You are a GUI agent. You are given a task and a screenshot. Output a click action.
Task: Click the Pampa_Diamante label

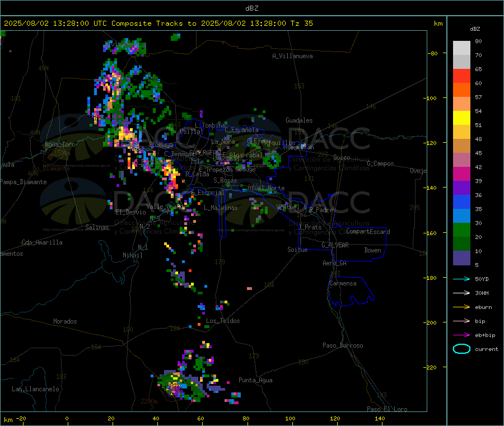24,182
